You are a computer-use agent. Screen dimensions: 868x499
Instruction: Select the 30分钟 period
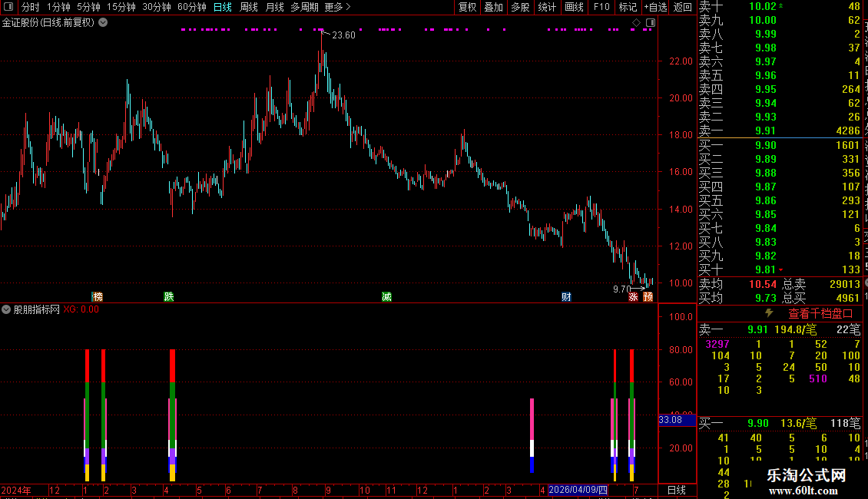(156, 7)
